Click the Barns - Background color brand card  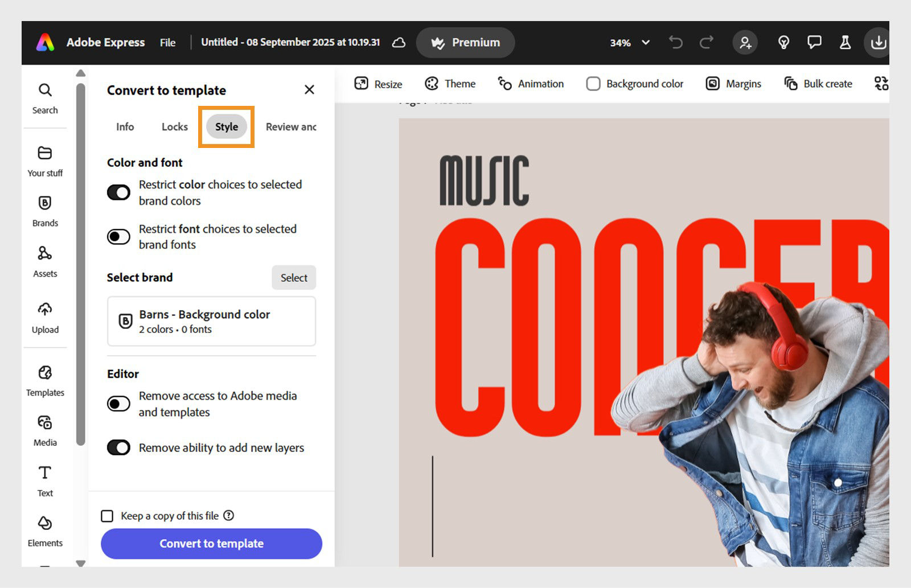(x=211, y=321)
